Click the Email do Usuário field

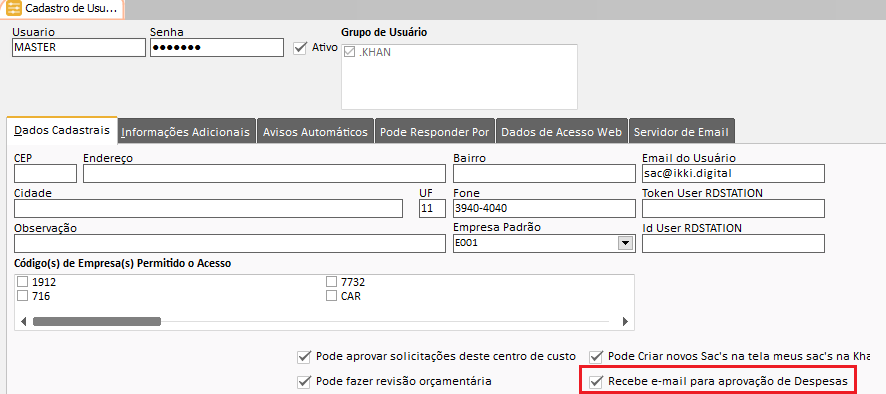coord(733,174)
